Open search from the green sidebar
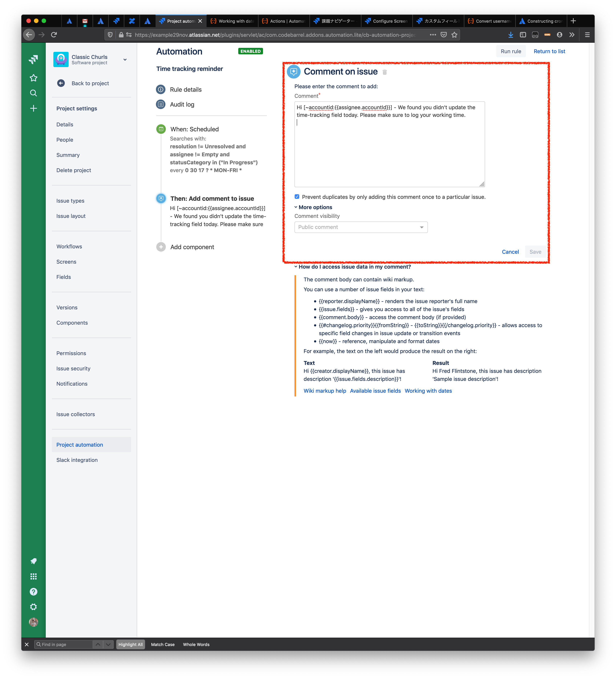616x679 pixels. click(33, 93)
